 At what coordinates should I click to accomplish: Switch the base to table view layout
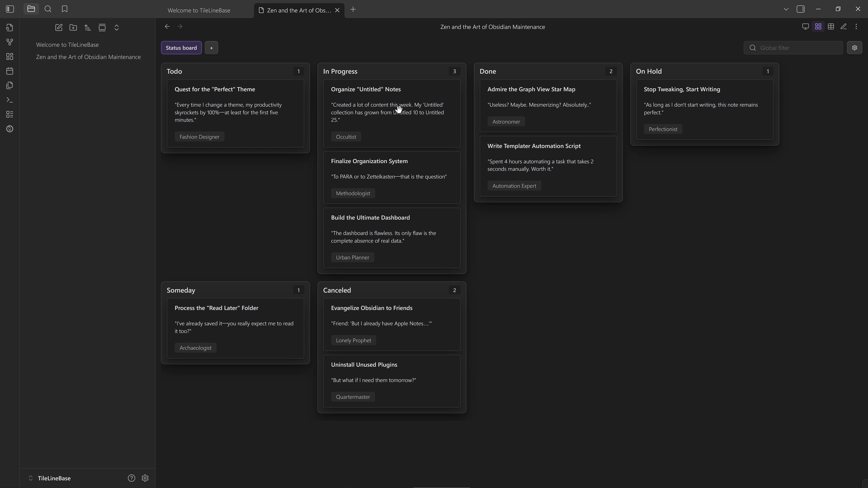831,26
